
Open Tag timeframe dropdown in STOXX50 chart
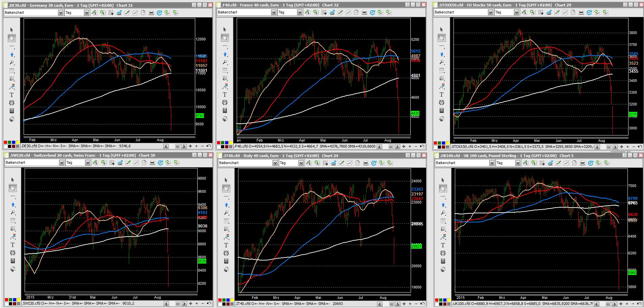516,12
